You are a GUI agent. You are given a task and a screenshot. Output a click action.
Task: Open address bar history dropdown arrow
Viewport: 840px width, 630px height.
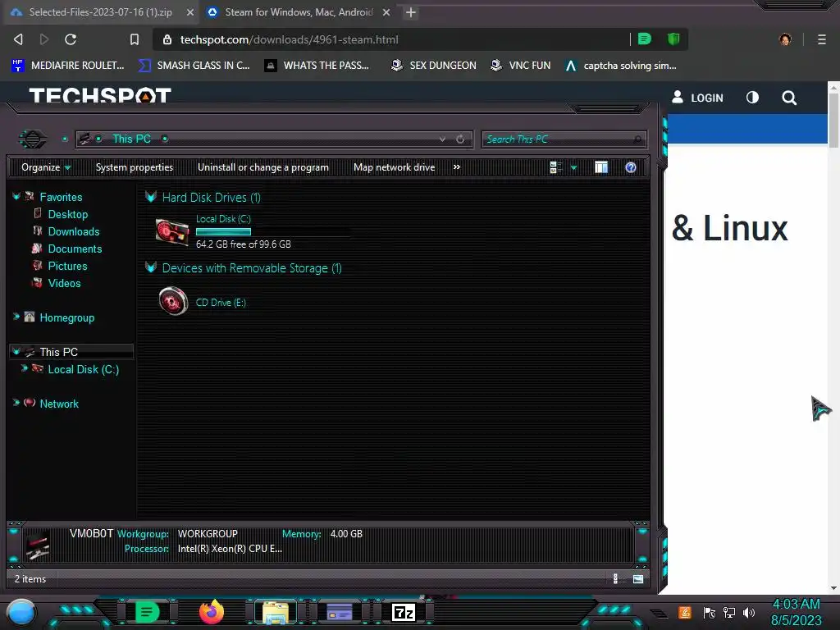[x=442, y=139]
